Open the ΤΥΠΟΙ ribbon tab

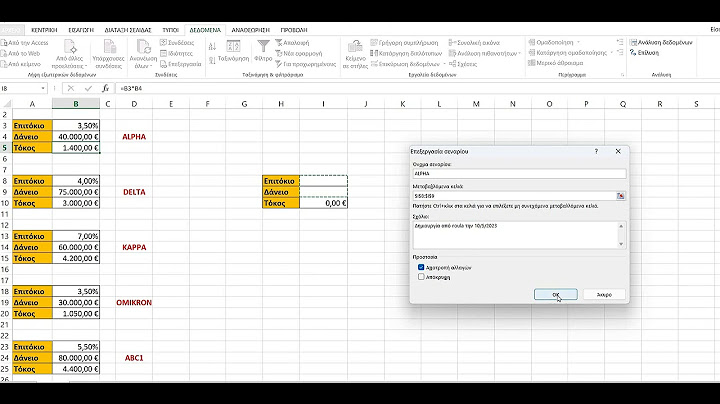170,30
